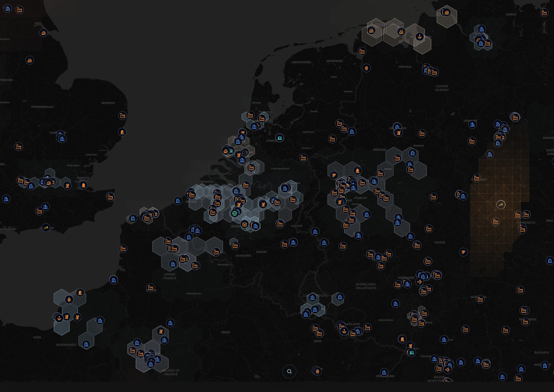
Task: Click the factory marker near Lübeck
Action: tap(544, 13)
